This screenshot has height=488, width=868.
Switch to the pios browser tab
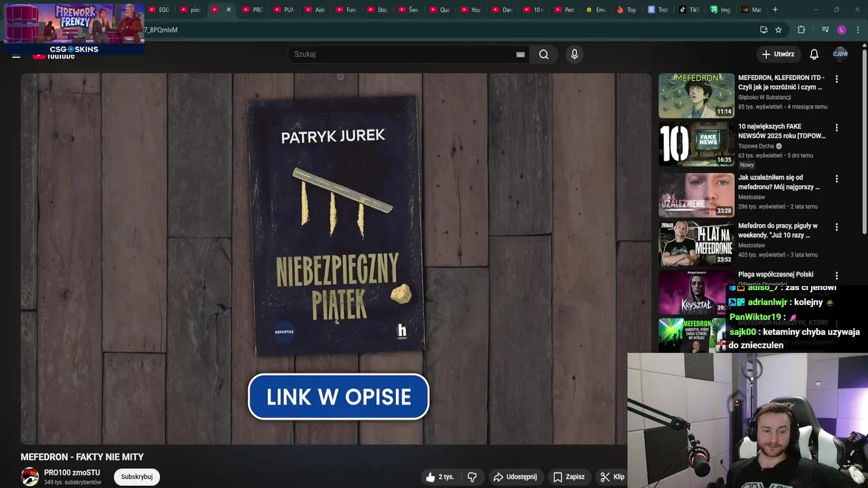pyautogui.click(x=190, y=9)
